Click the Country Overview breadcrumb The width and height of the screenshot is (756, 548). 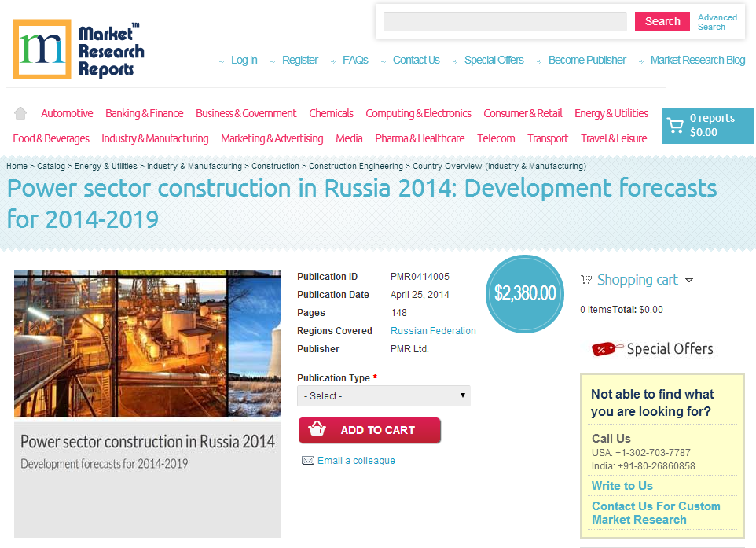(500, 166)
